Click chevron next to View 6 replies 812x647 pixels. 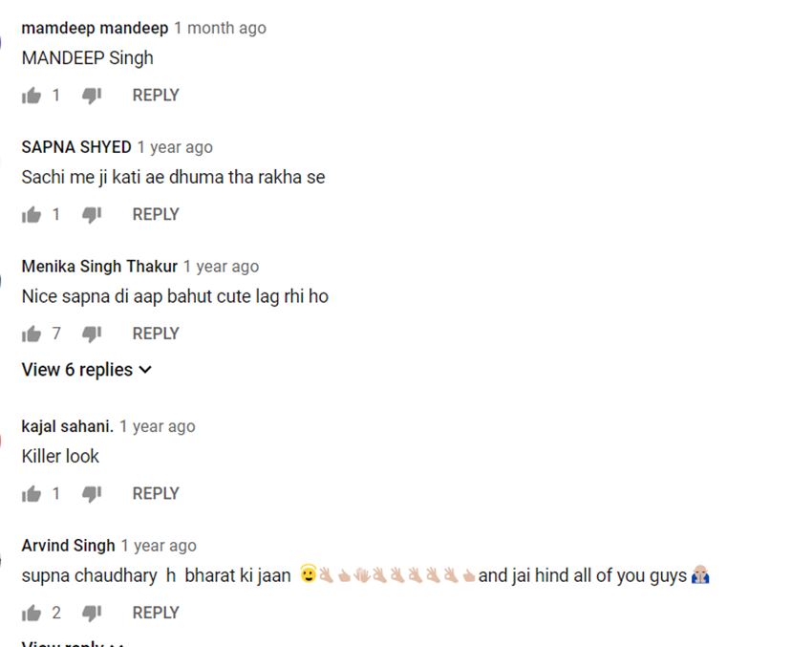pyautogui.click(x=145, y=370)
